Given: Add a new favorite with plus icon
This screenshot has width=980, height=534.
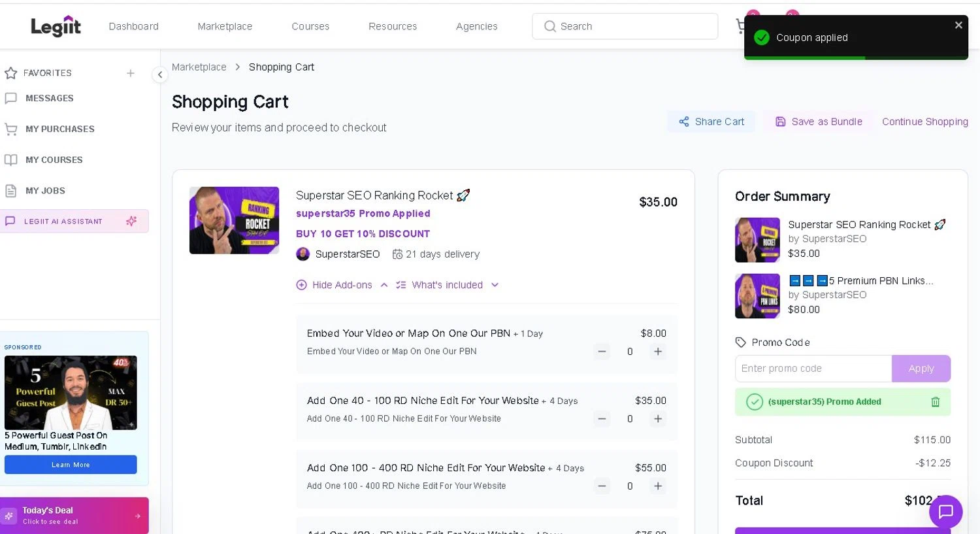Looking at the screenshot, I should click(131, 73).
